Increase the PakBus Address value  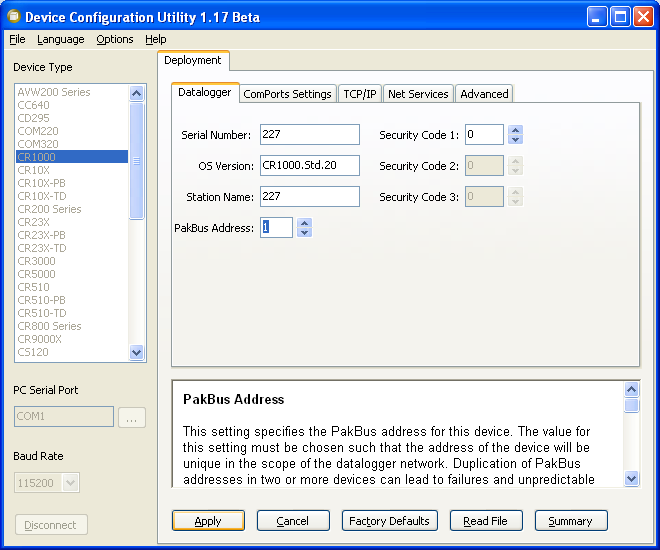point(305,223)
